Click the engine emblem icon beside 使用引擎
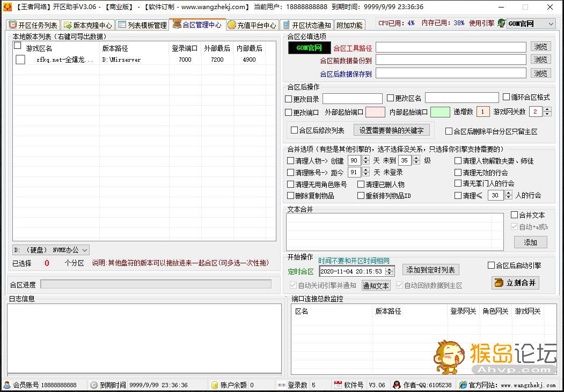564x392 pixels. tap(501, 24)
